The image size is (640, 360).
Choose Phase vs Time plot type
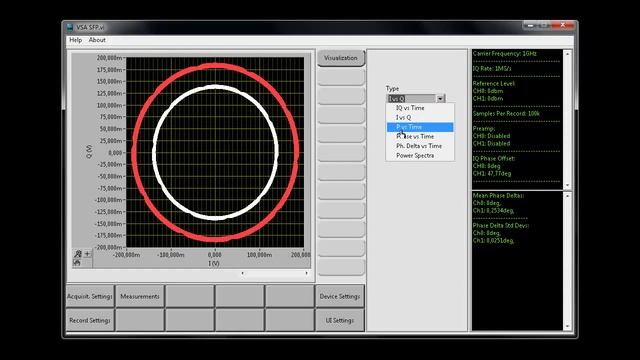click(420, 136)
